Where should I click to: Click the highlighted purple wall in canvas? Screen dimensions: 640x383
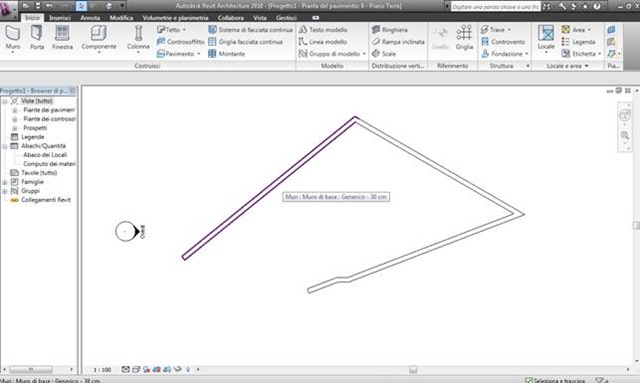pos(269,188)
